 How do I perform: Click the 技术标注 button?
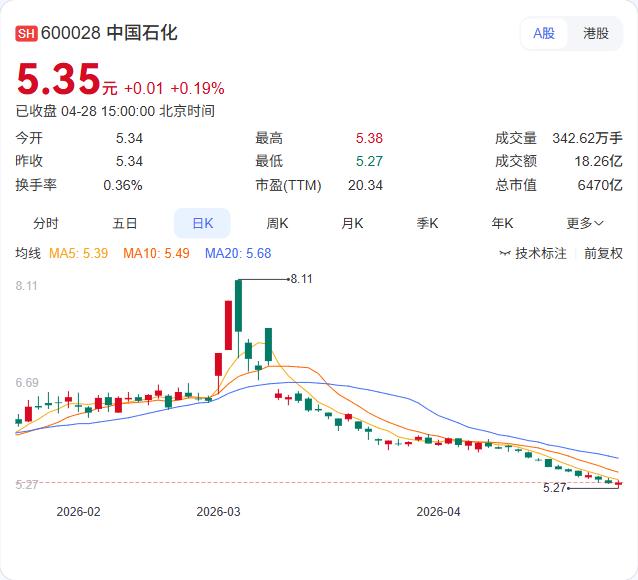533,253
